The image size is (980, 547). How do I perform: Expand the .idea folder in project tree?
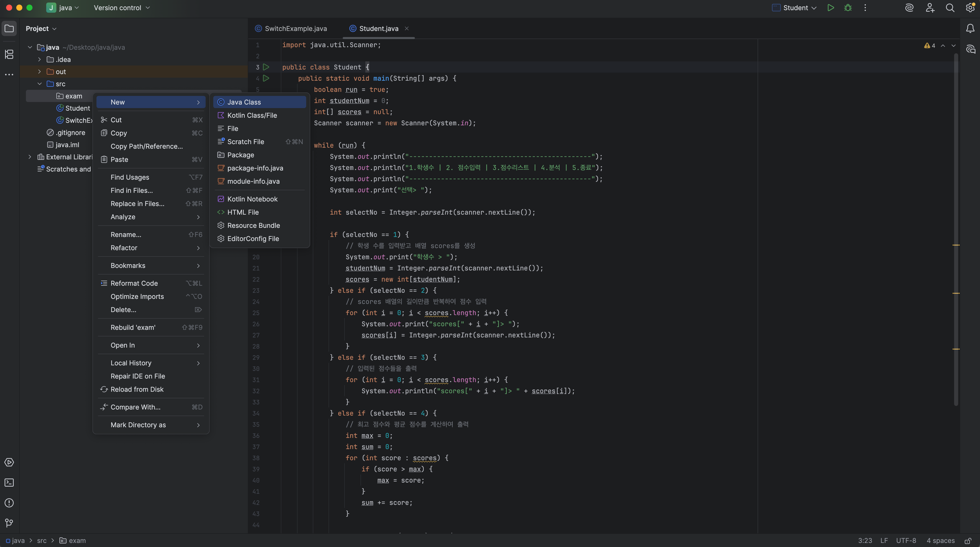[x=40, y=59]
